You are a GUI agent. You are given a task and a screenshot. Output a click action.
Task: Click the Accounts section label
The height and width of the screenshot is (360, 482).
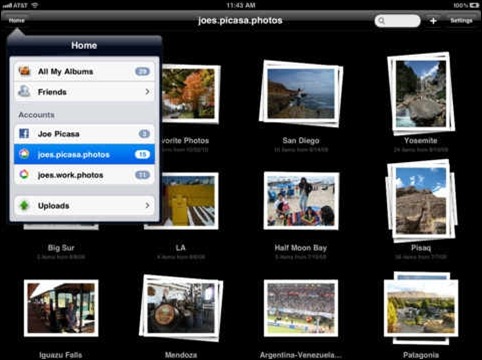(36, 115)
